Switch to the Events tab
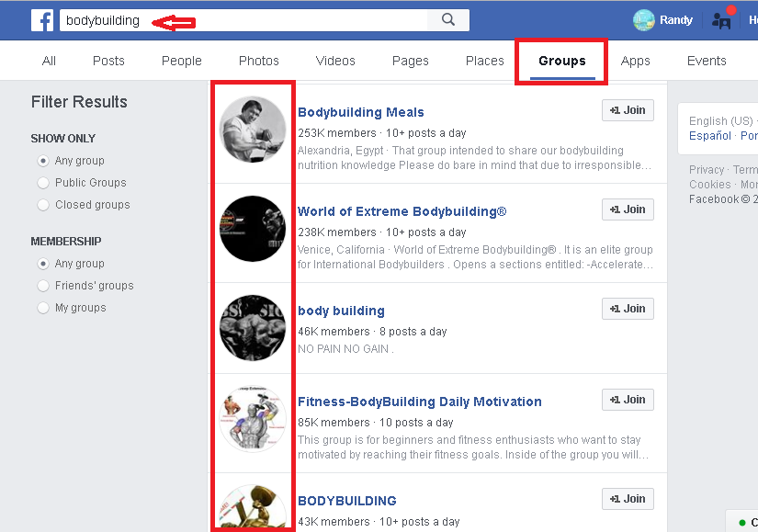 tap(707, 61)
